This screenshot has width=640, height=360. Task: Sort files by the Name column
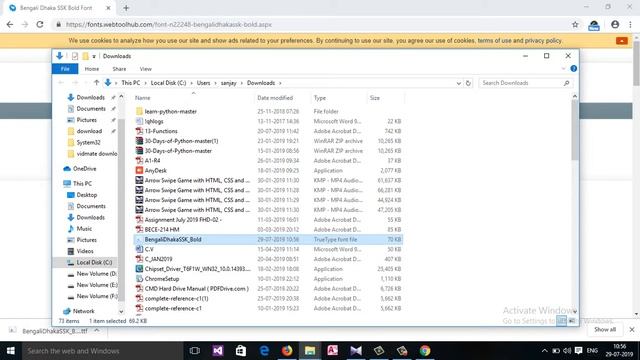coord(142,98)
